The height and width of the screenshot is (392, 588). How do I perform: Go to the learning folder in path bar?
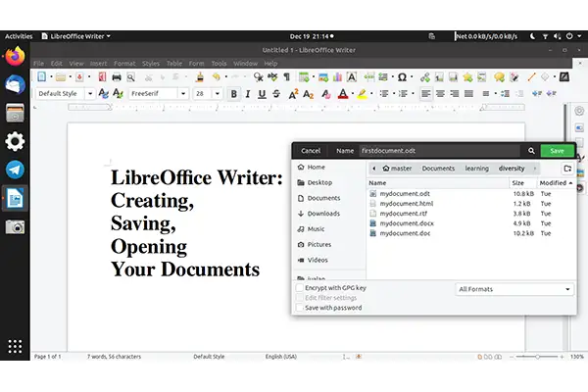[476, 169]
